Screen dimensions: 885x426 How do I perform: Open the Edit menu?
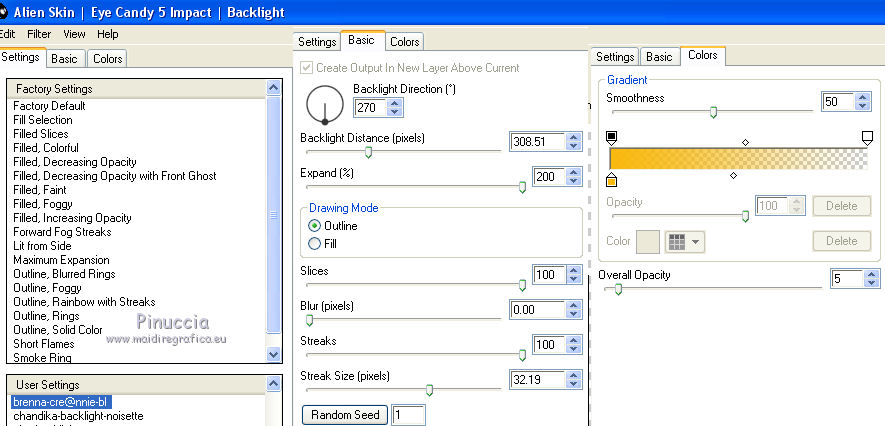[x=7, y=34]
